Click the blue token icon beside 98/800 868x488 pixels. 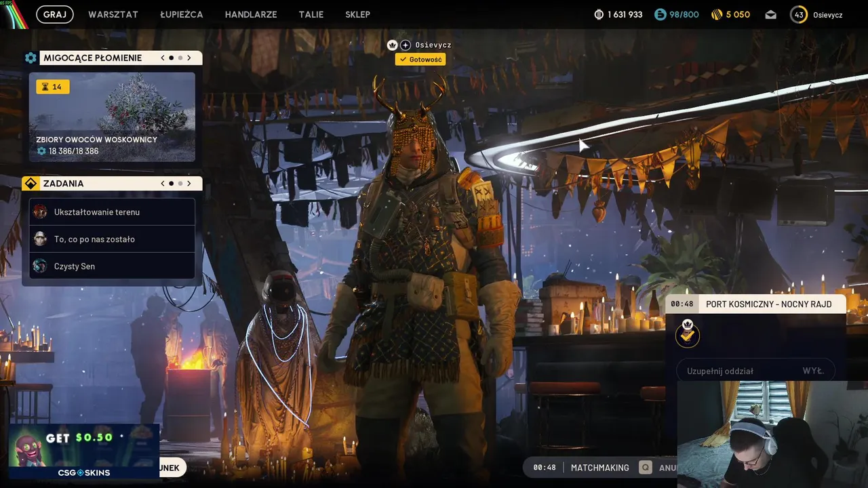point(660,14)
